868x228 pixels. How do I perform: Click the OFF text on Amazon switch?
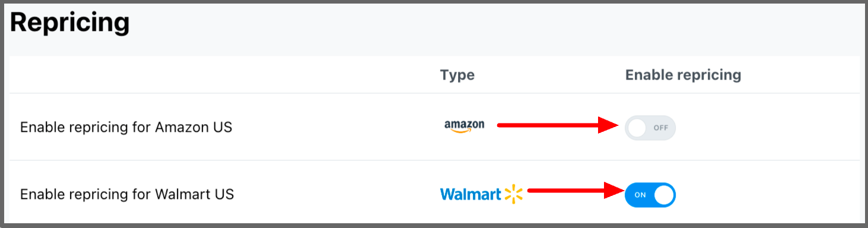660,128
